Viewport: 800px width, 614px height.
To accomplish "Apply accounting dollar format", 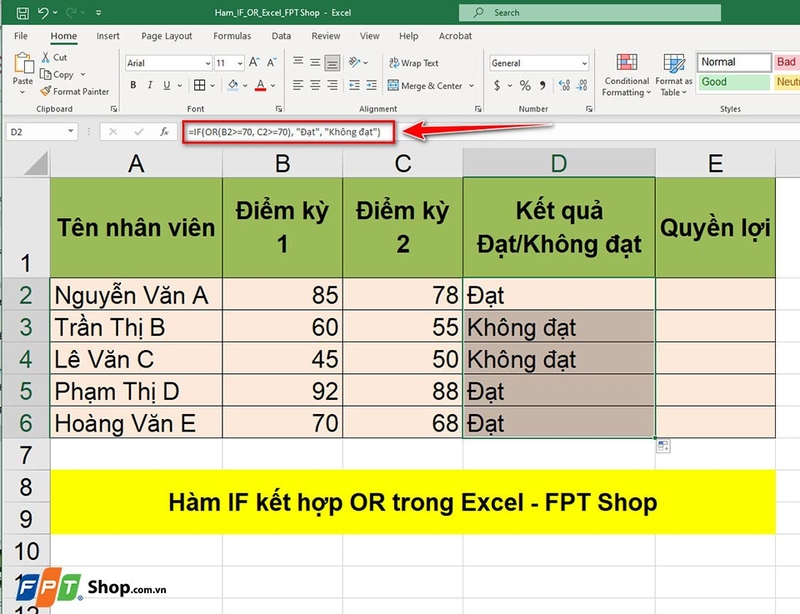I will click(x=497, y=85).
